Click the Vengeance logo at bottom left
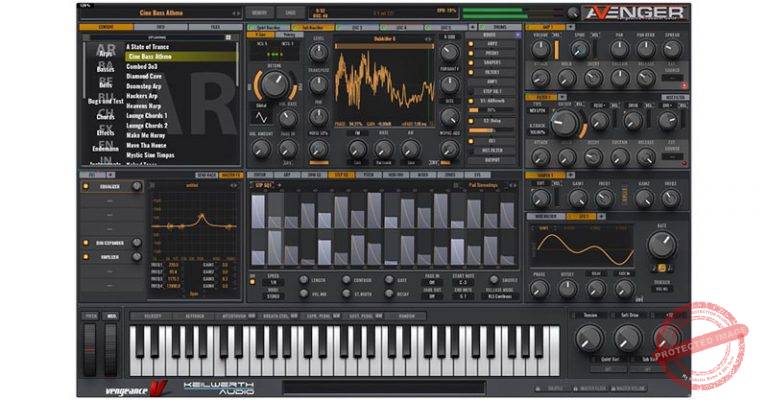The height and width of the screenshot is (400, 768). (x=137, y=389)
